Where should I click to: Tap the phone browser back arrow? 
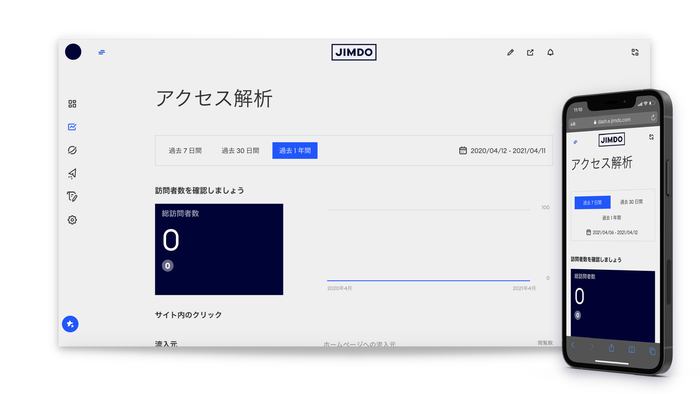[573, 345]
